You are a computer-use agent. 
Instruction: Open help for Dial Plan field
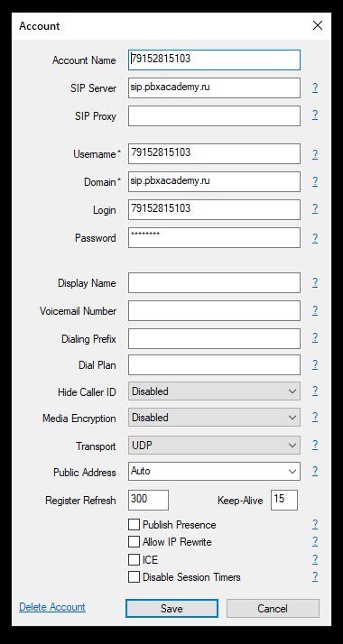(315, 364)
